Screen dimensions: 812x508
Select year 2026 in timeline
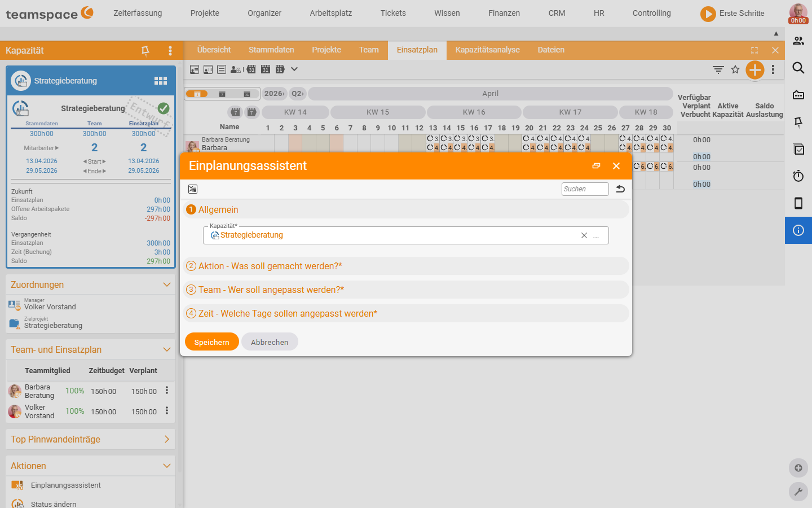tap(275, 94)
